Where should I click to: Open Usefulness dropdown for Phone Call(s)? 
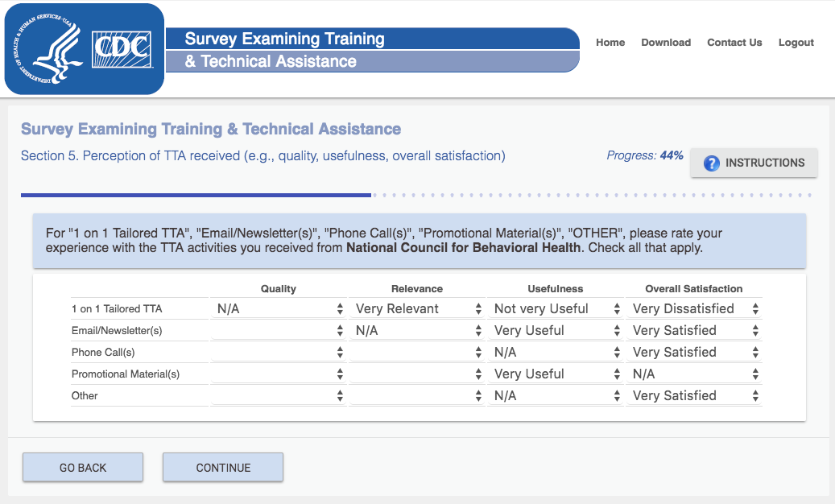coord(556,353)
